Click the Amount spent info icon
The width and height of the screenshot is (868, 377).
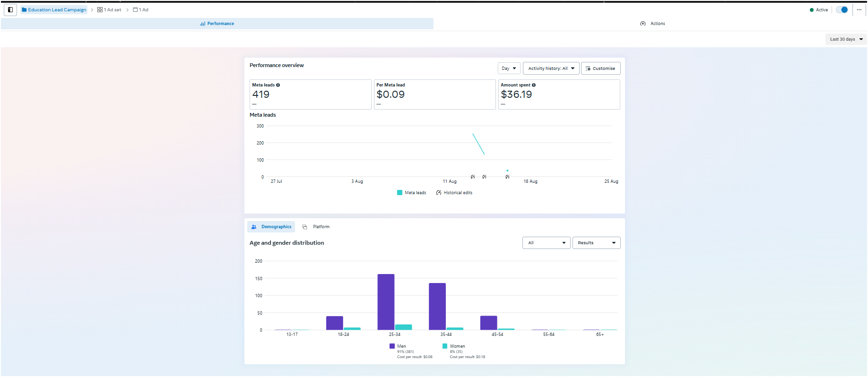click(534, 85)
